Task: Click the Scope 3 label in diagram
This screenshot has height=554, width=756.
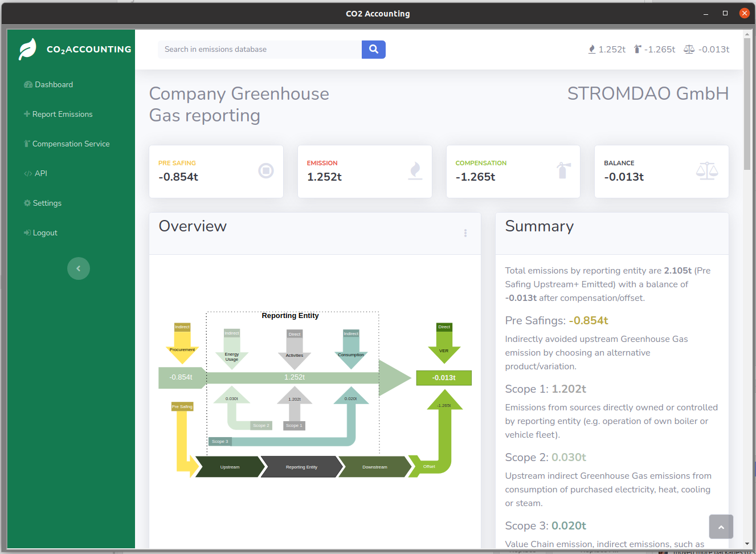Action: pos(220,441)
